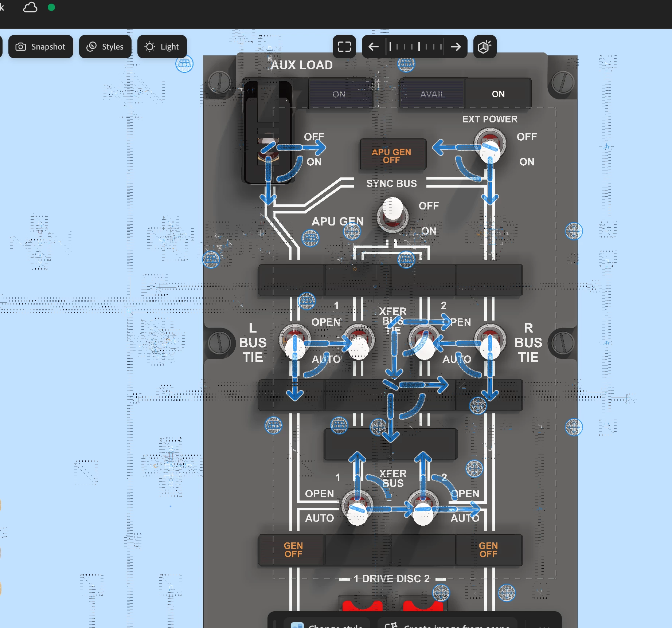Image resolution: width=672 pixels, height=628 pixels.
Task: Open the Styles options
Action: tap(105, 47)
